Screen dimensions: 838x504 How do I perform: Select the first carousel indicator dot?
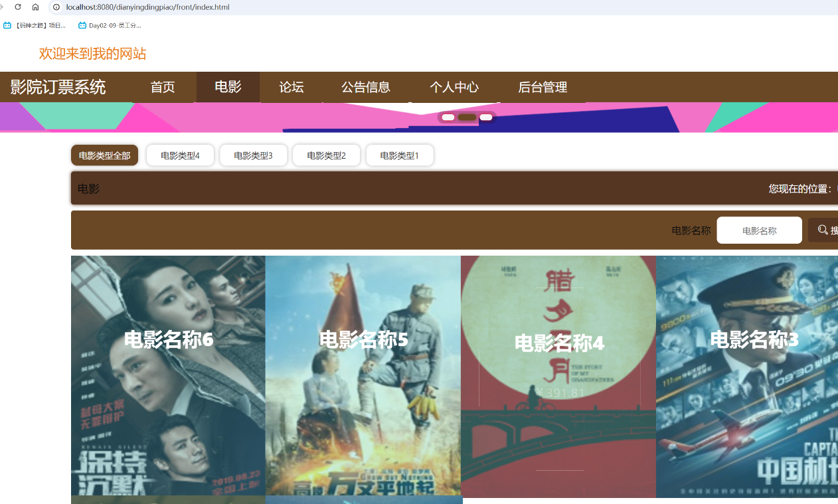pos(448,118)
